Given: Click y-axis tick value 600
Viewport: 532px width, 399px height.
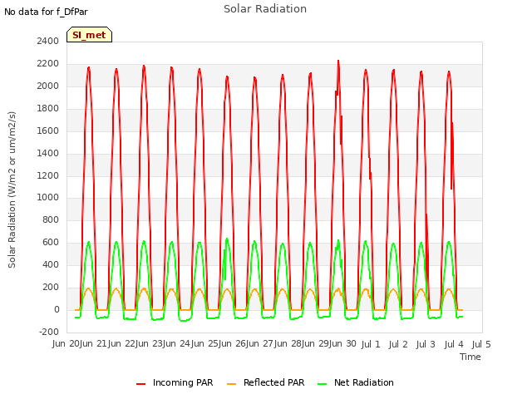Looking at the screenshot, I should pyautogui.click(x=51, y=242).
